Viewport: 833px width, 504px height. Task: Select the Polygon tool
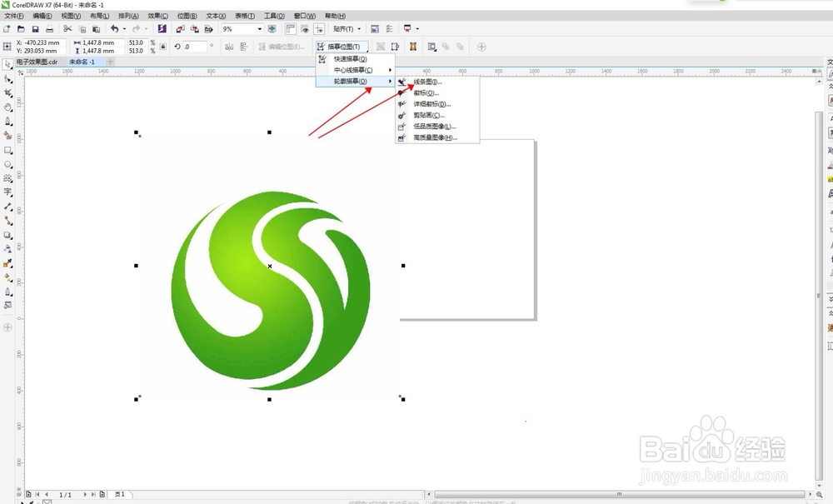point(8,178)
